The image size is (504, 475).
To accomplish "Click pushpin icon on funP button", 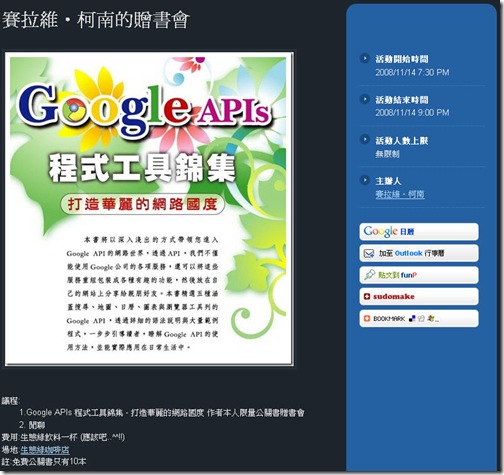I will (369, 275).
